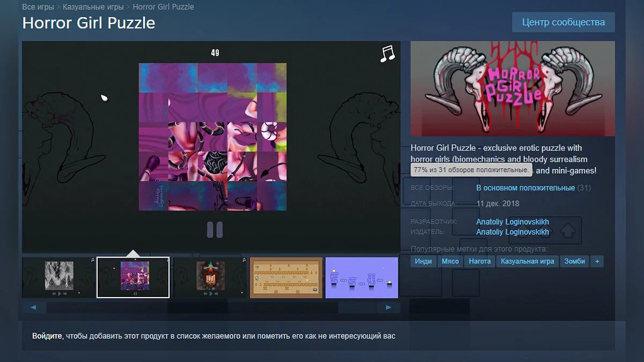
Task: Click the left arrow of the thumbnail strip
Action: click(x=33, y=307)
